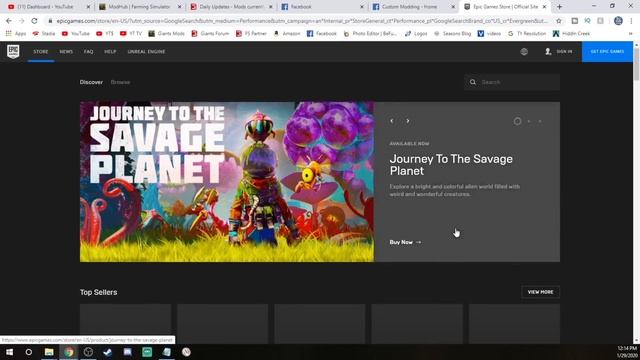
Task: Open the Chrome three-dot menu
Action: click(x=631, y=21)
